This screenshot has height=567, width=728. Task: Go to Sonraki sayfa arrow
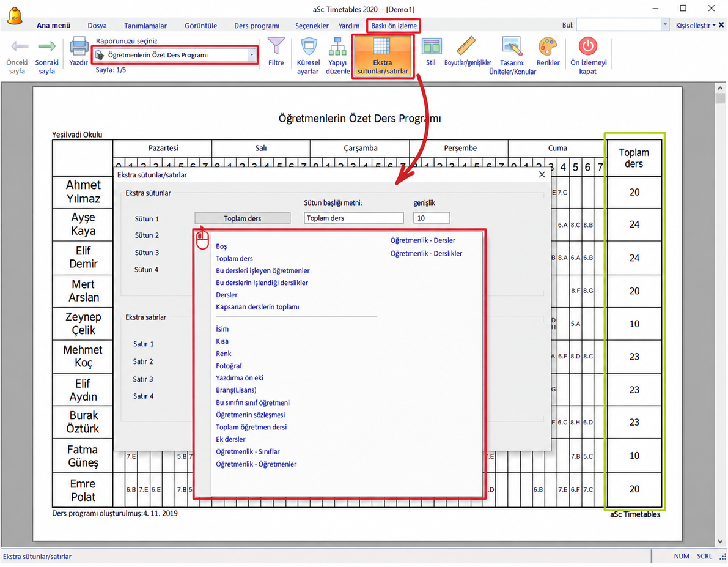(47, 46)
